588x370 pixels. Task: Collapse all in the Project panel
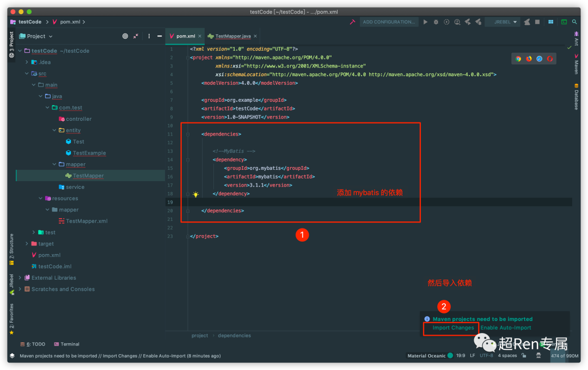point(136,36)
